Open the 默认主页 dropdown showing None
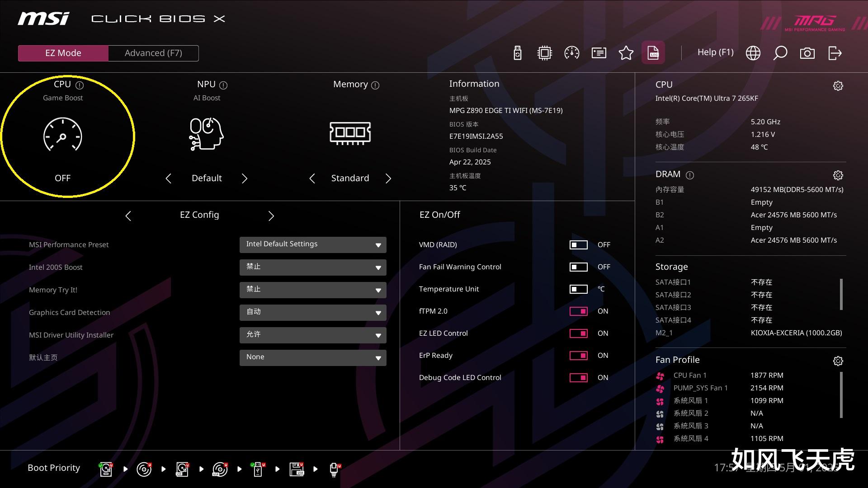 coord(313,358)
